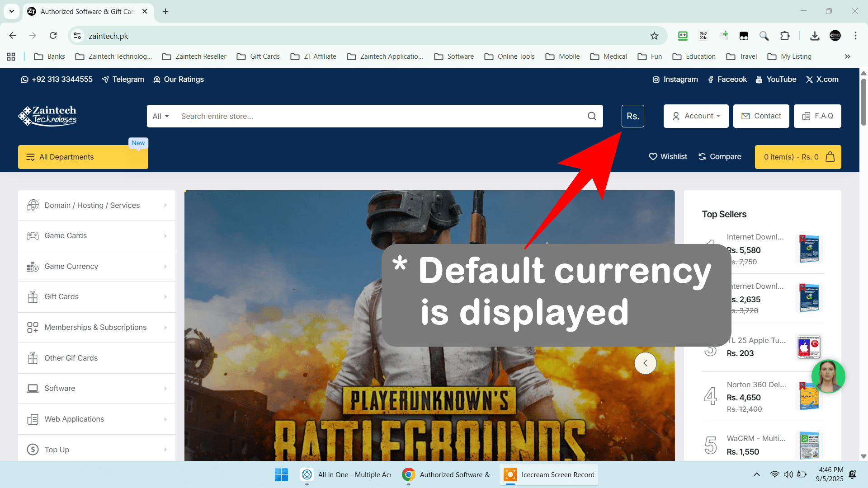868x488 pixels.
Task: Click previous slide arrow on banner
Action: click(x=645, y=363)
